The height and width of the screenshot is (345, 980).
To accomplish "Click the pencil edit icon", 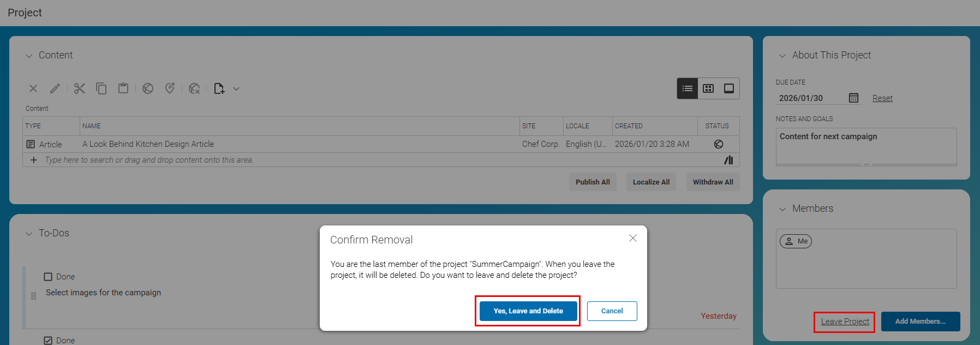I will tap(55, 88).
